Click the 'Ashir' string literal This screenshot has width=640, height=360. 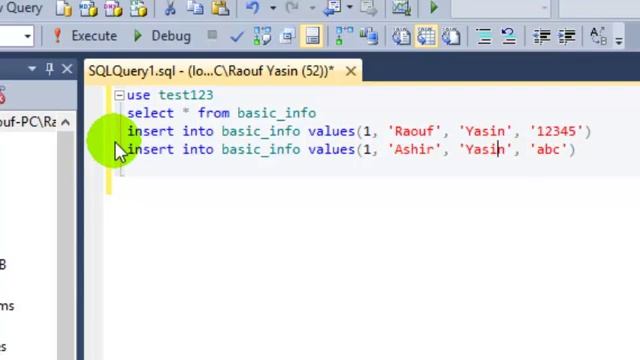click(x=414, y=149)
